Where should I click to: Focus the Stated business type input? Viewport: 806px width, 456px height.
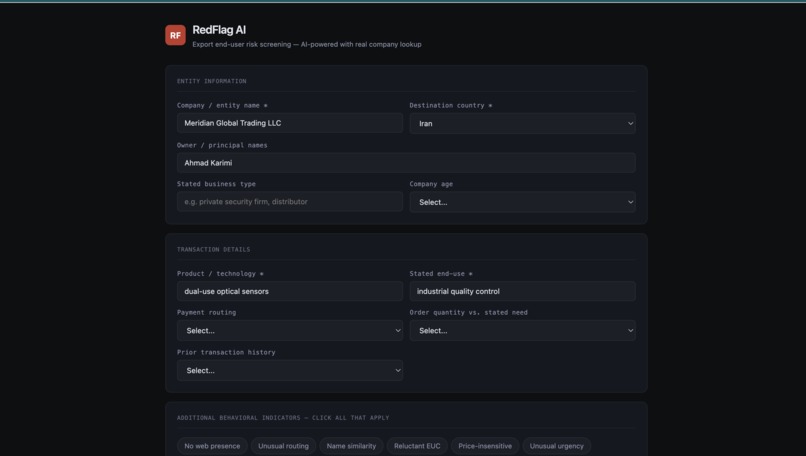(290, 202)
